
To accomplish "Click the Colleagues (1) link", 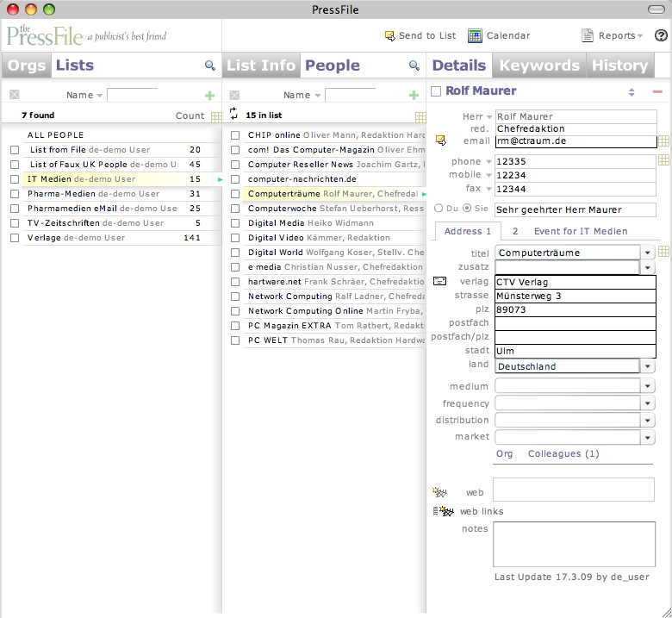I will click(563, 453).
